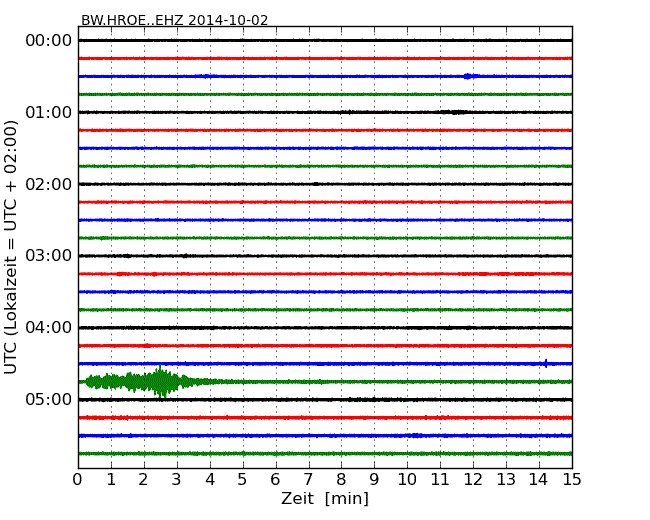This screenshot has width=650, height=520.
Task: Click the 03:00 y-axis time label
Action: click(49, 256)
